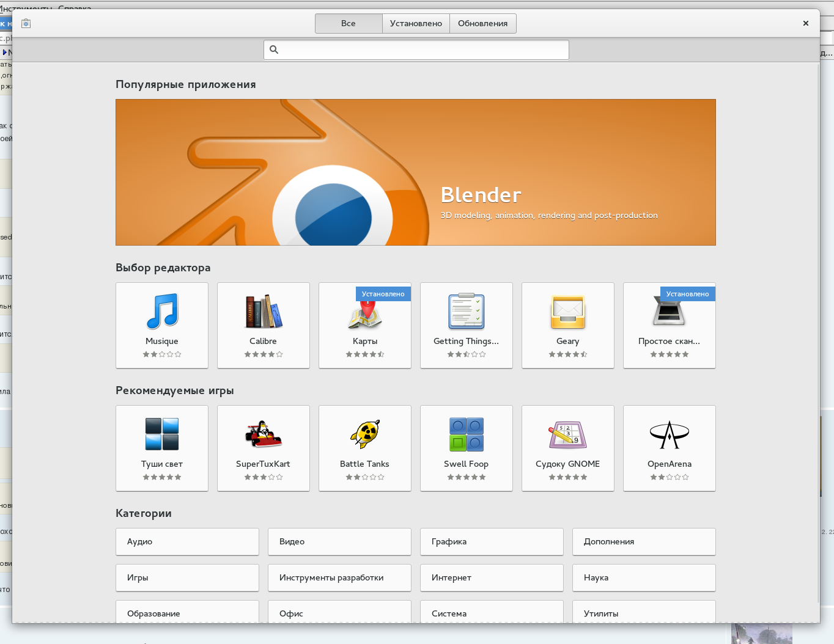Open the Система category
834x644 pixels.
[x=492, y=612]
